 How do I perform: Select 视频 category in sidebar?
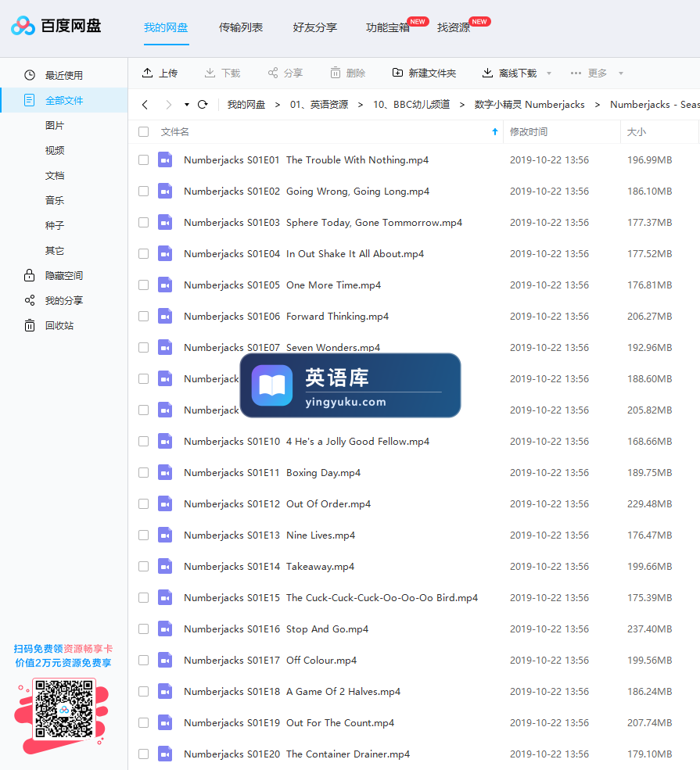coord(55,150)
